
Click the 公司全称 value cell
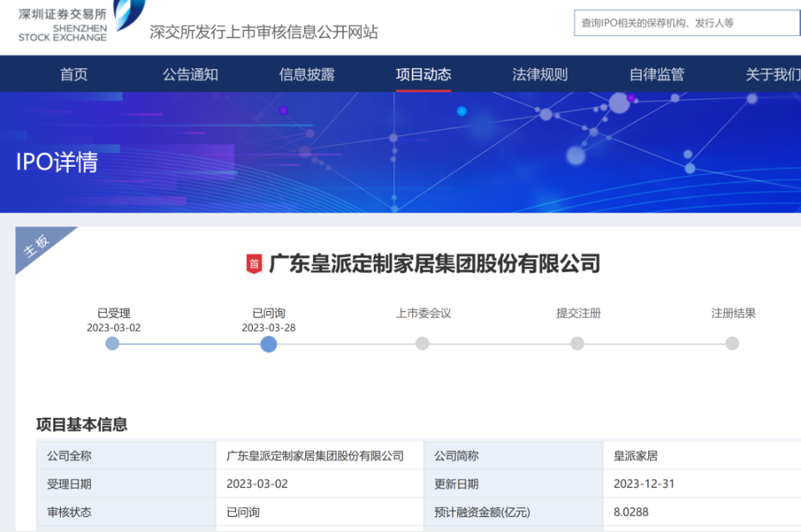click(x=320, y=455)
